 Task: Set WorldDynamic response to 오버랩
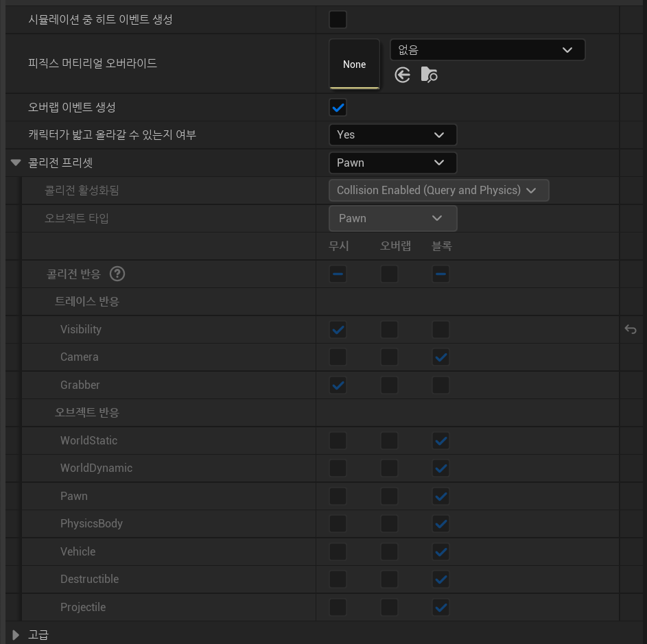point(389,468)
